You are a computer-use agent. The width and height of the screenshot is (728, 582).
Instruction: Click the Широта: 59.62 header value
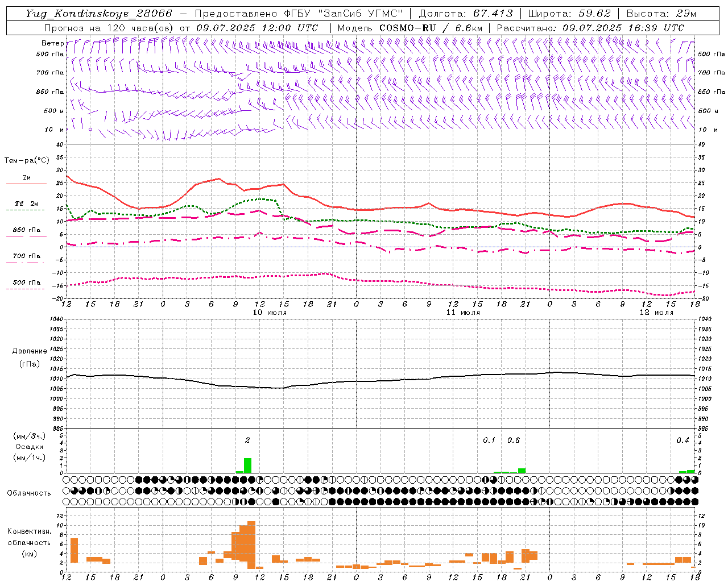click(569, 14)
